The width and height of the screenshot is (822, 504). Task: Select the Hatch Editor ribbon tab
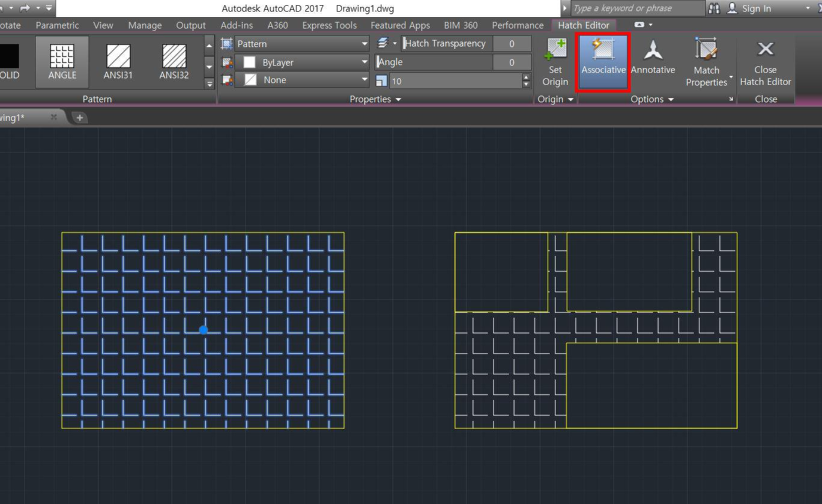click(x=584, y=25)
